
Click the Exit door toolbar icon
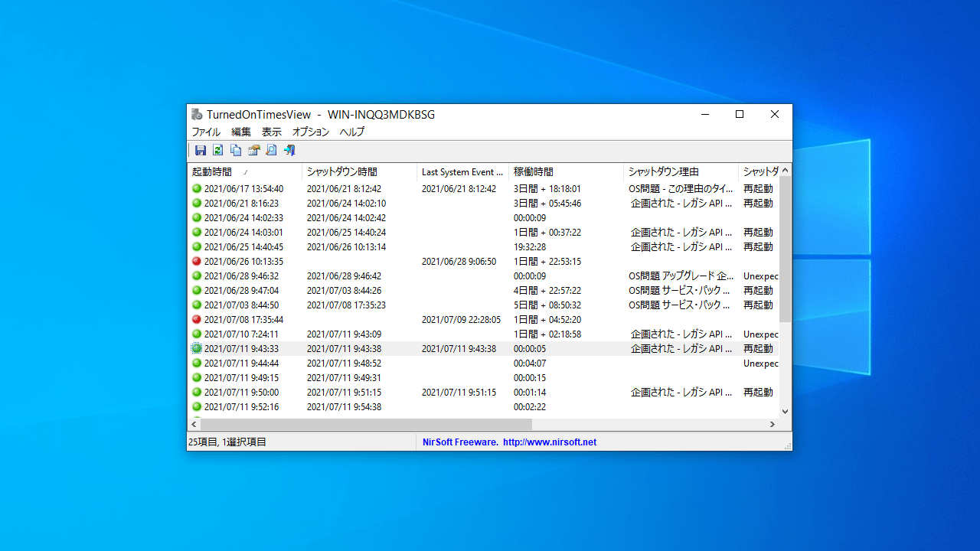[289, 151]
